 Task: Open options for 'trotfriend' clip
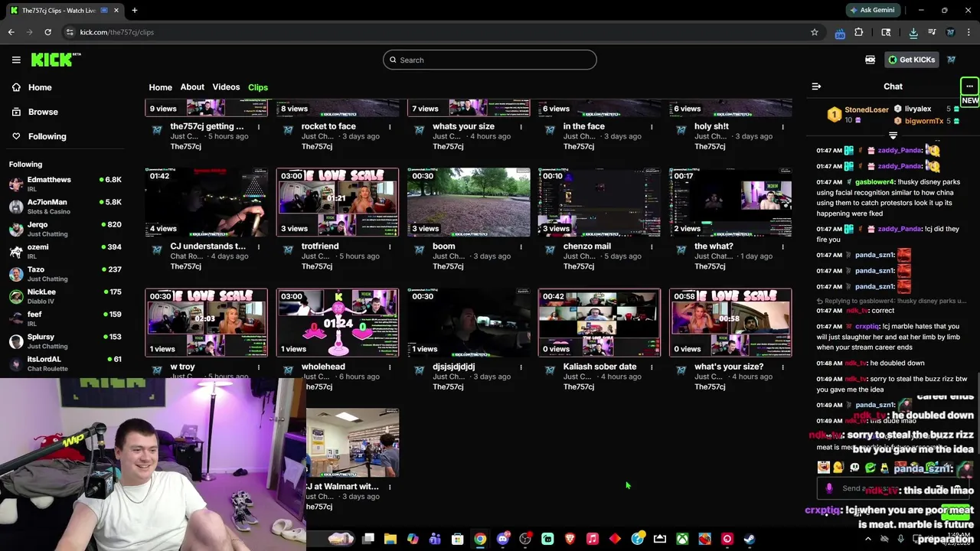point(390,247)
